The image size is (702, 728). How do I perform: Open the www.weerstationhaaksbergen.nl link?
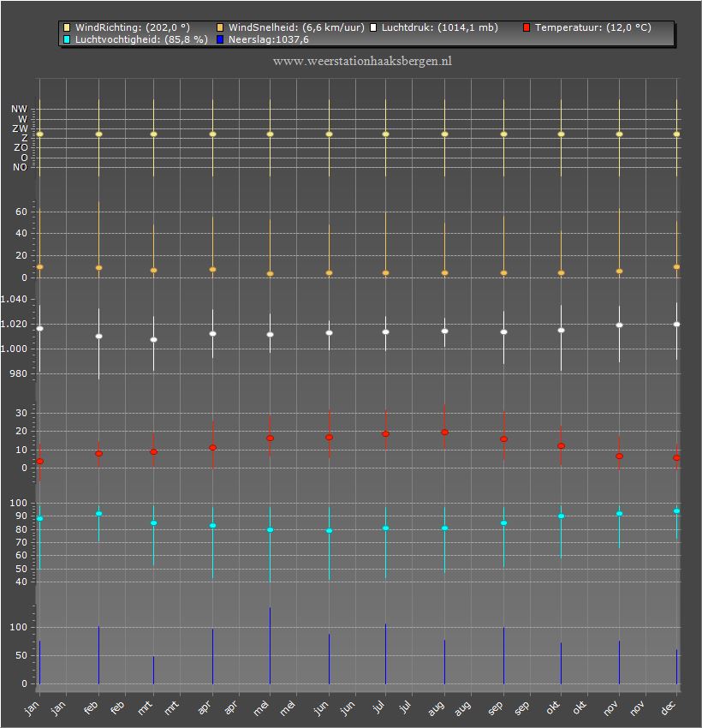[362, 62]
